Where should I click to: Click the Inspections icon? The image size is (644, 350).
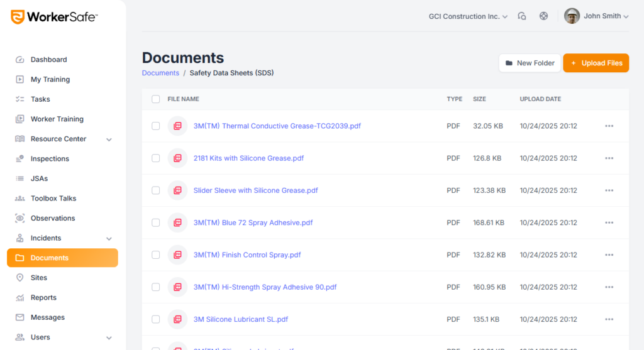pos(19,158)
